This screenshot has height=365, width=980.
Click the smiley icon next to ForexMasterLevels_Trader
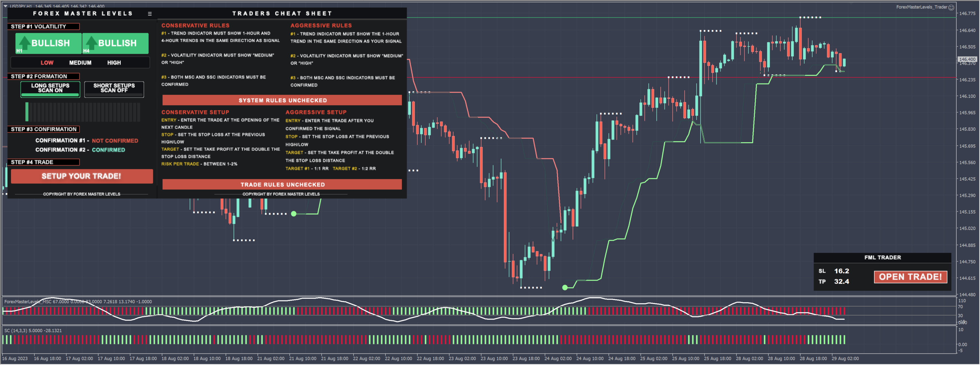pyautogui.click(x=951, y=7)
